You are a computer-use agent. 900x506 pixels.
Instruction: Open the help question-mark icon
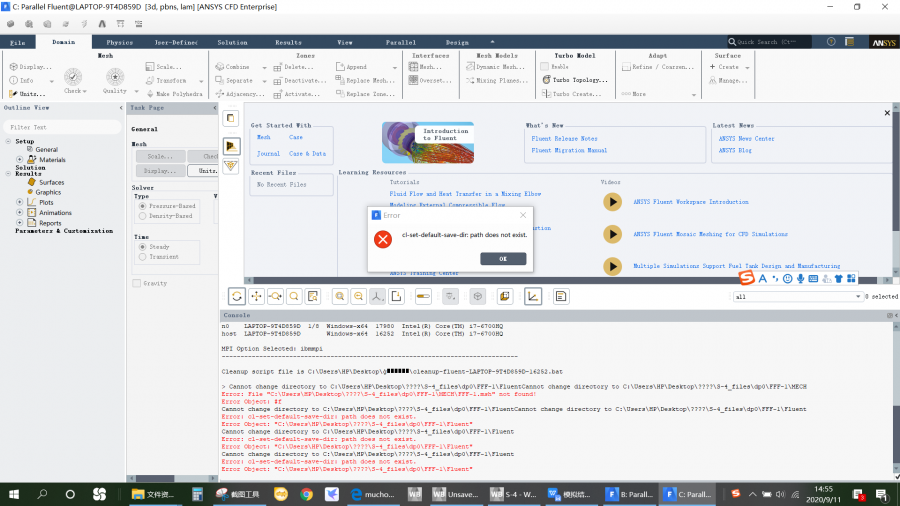tap(831, 42)
